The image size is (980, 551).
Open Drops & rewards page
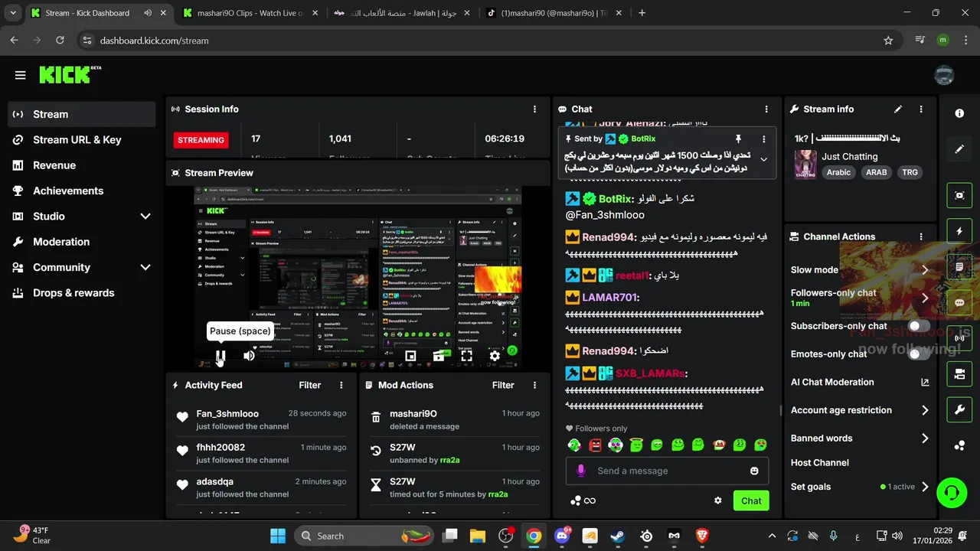point(82,293)
